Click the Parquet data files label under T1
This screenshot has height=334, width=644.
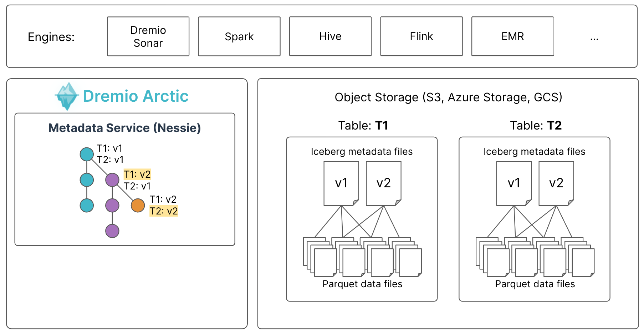coord(362,284)
